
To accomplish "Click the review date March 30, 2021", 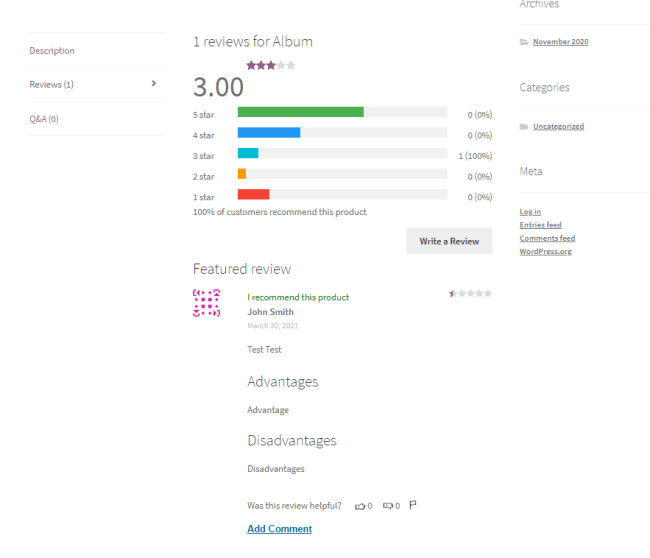I will (273, 326).
